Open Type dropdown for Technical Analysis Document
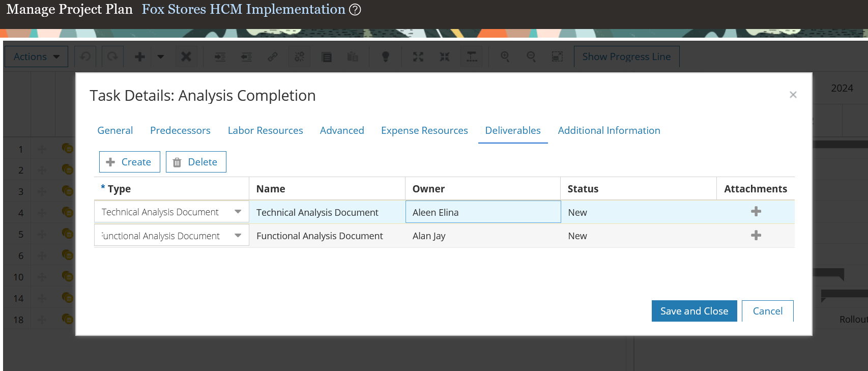868x371 pixels. coord(238,212)
